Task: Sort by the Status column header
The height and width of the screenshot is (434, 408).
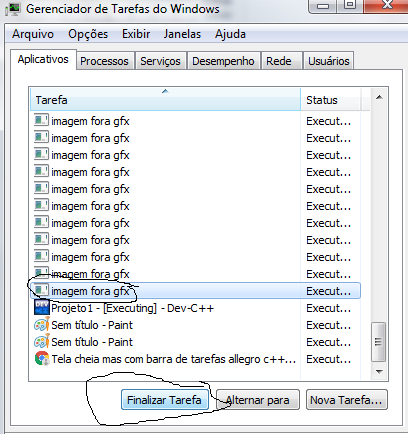Action: point(330,99)
